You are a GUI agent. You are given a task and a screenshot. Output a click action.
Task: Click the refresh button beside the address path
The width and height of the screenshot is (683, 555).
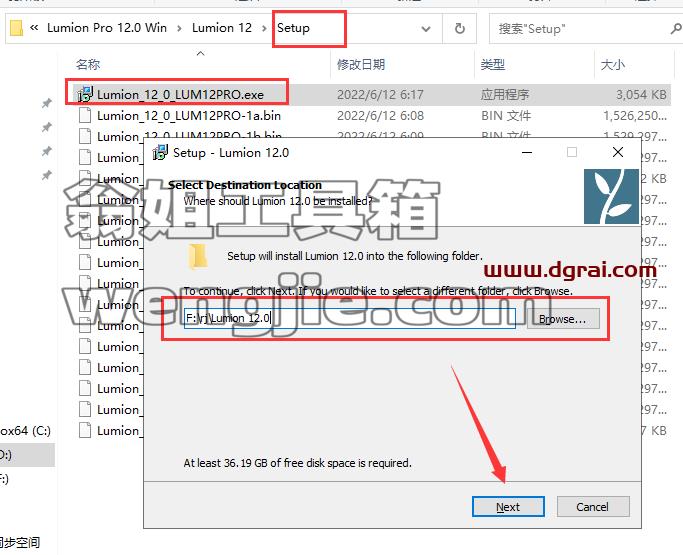click(x=460, y=29)
